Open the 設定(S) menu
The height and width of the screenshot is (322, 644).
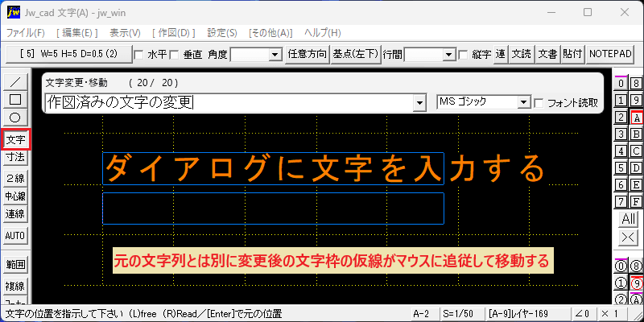[222, 33]
